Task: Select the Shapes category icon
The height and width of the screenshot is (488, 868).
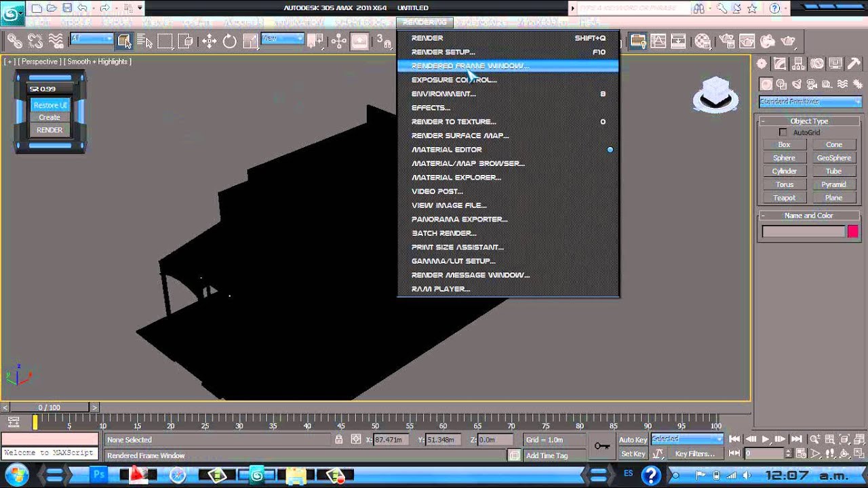Action: (781, 85)
